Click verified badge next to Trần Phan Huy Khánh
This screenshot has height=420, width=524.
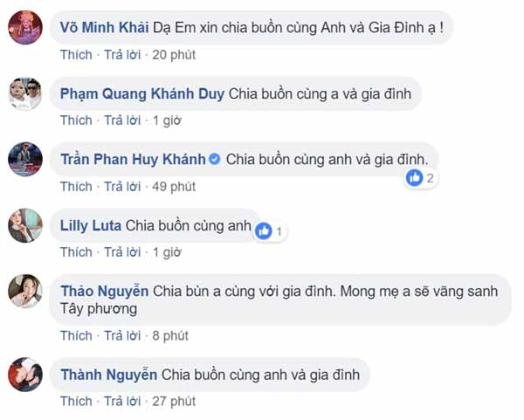(215, 160)
